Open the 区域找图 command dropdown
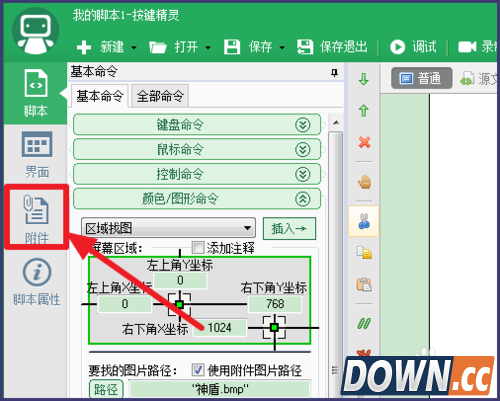Image resolution: width=500 pixels, height=401 pixels. coord(168,228)
